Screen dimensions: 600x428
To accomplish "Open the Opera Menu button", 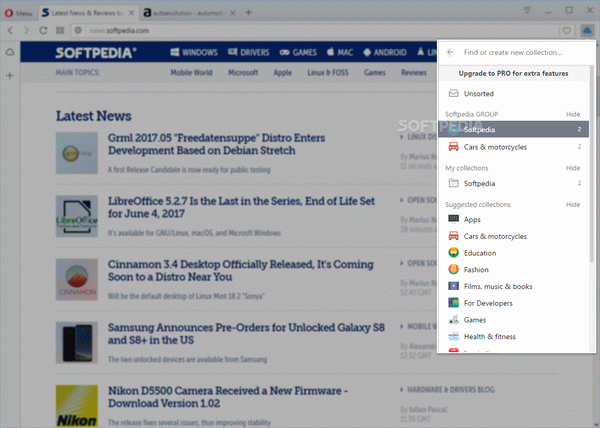I will 18,13.
